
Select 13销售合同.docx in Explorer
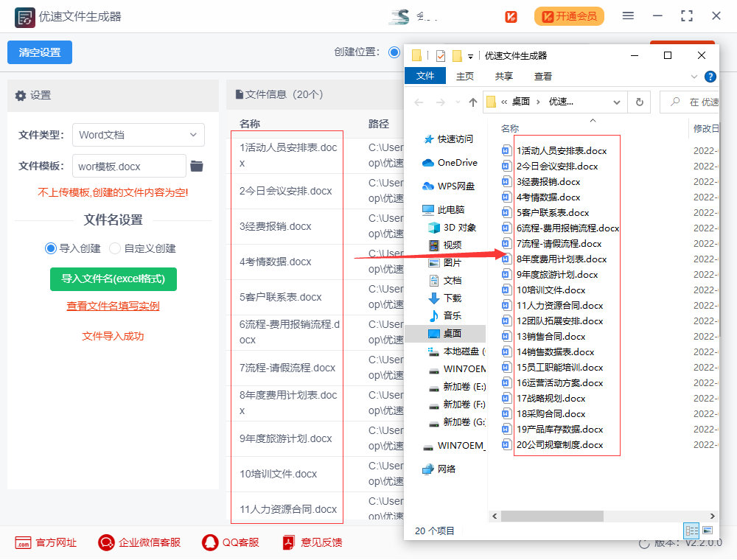551,337
